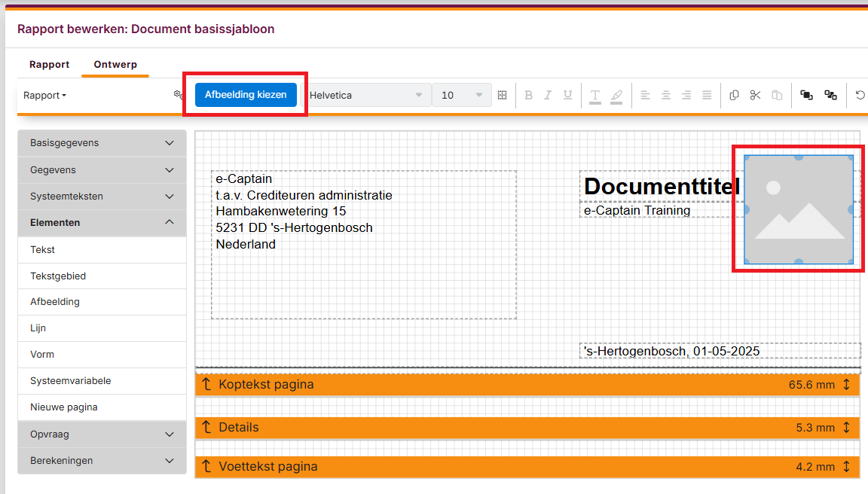Image resolution: width=868 pixels, height=494 pixels.
Task: Open the Rapport dropdown menu
Action: 45,95
